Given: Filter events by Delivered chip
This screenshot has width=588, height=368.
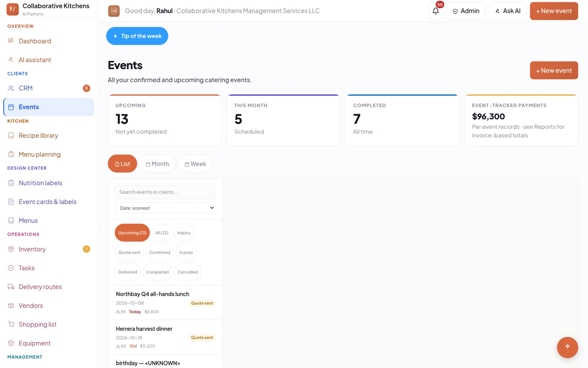Looking at the screenshot, I should click(128, 272).
